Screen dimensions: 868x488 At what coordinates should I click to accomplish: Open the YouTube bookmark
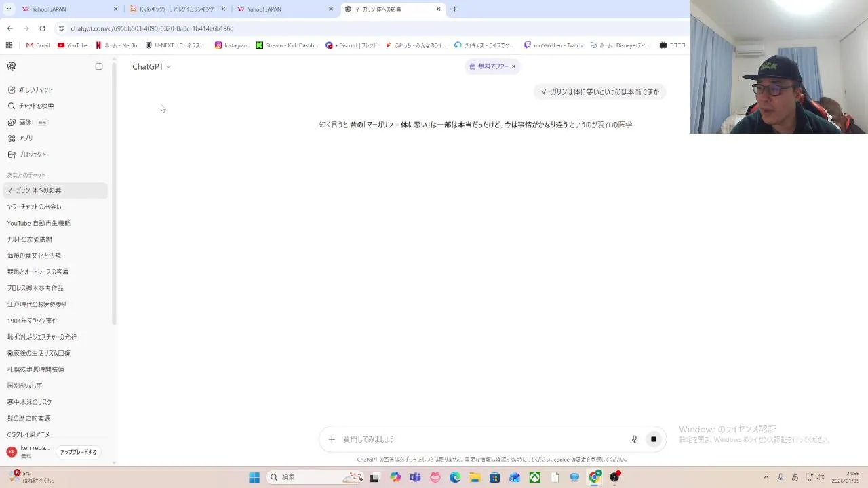tap(73, 45)
